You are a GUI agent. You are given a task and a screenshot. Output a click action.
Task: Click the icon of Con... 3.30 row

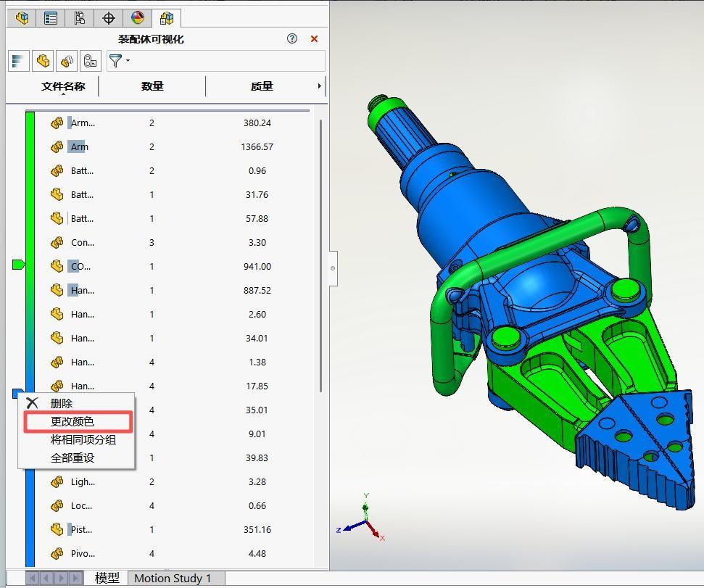(x=57, y=242)
